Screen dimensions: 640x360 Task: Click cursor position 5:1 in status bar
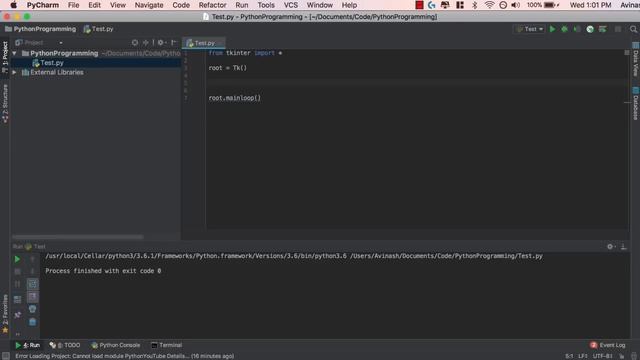point(569,356)
